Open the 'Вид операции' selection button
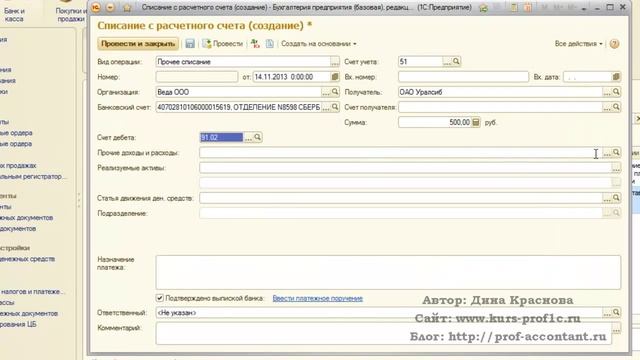Viewport: 640px width, 360px height. pos(335,62)
